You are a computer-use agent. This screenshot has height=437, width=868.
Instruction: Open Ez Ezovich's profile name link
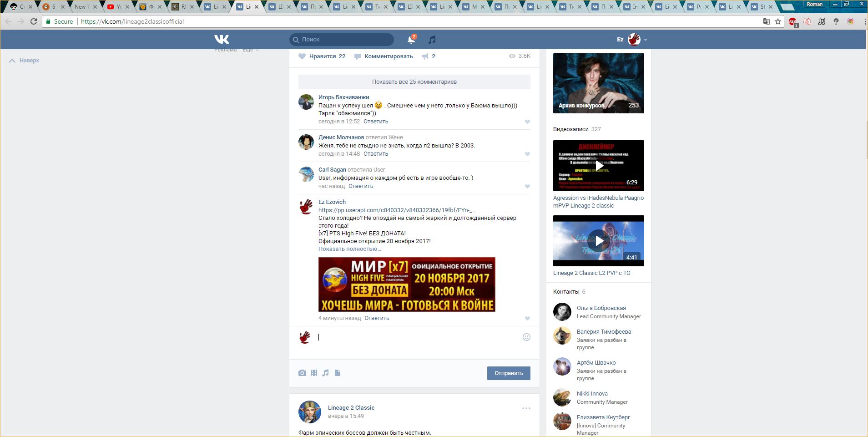click(x=332, y=202)
